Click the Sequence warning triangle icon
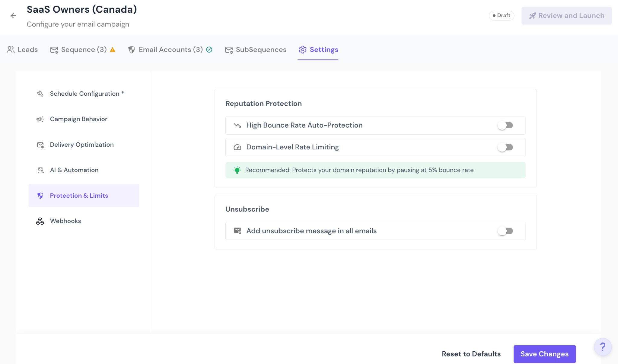The height and width of the screenshot is (364, 618). point(113,50)
